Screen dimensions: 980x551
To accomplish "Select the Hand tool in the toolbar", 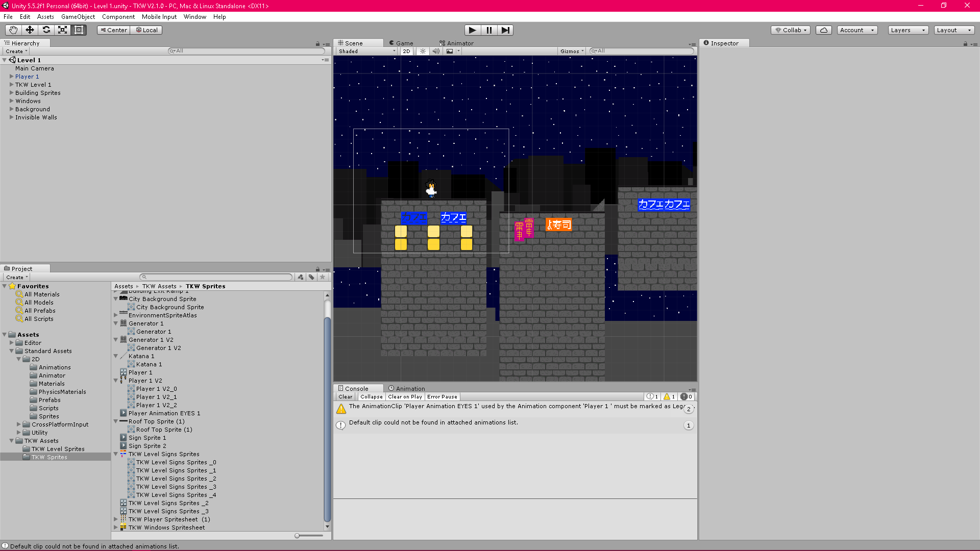I will (13, 30).
